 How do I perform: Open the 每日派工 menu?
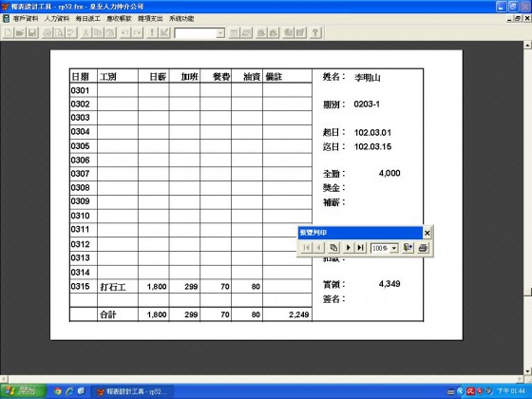coord(87,19)
